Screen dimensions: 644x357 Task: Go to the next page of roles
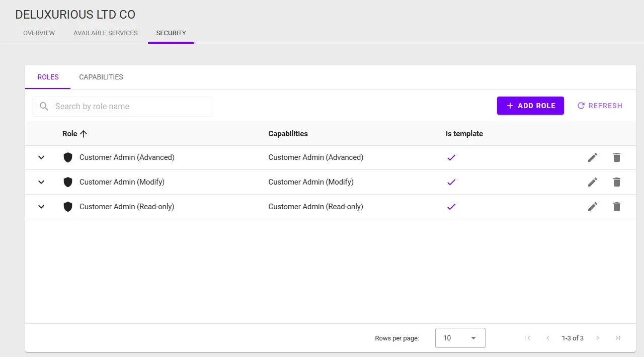598,338
